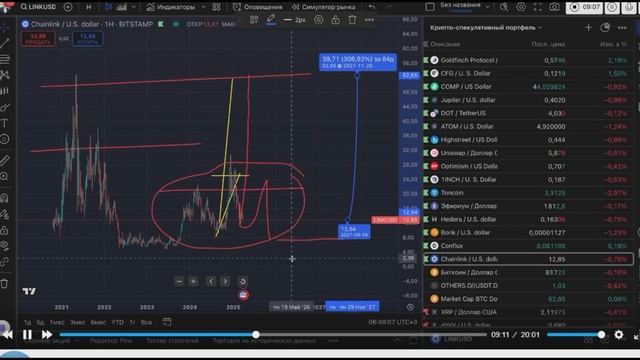Select the zoom in tool
640x360 pixels.
pyautogui.click(x=4, y=176)
